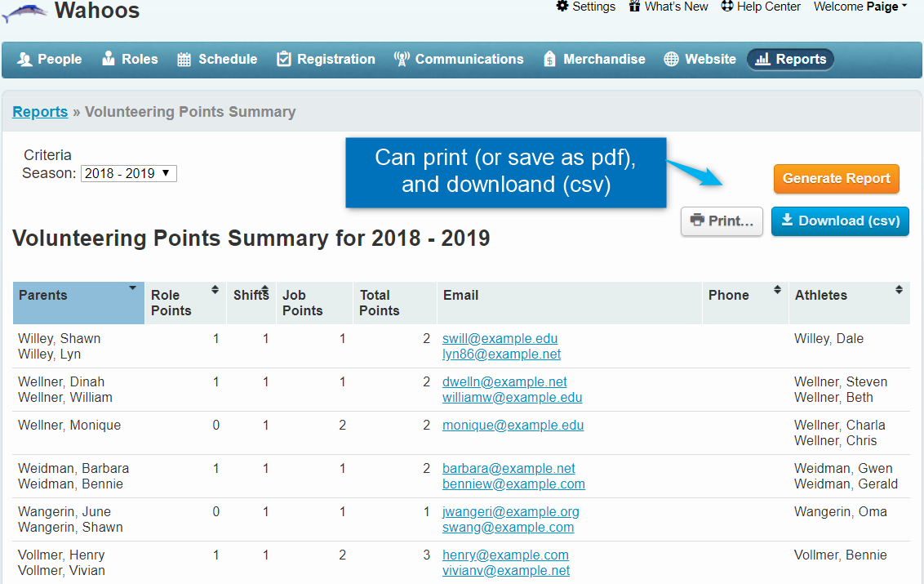This screenshot has width=924, height=584.
Task: Expand the Welcome Paige user menu
Action: (x=860, y=7)
